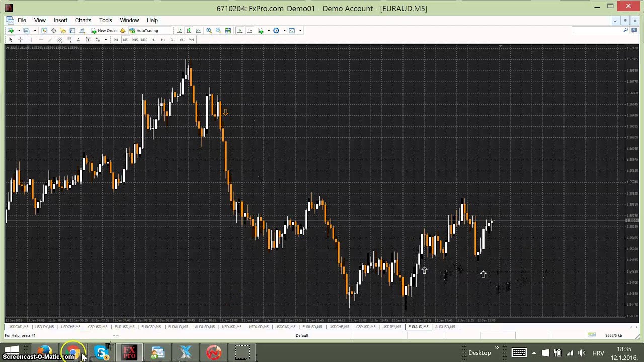Switch timeframe to D1
The width and height of the screenshot is (644, 362).
point(173,40)
